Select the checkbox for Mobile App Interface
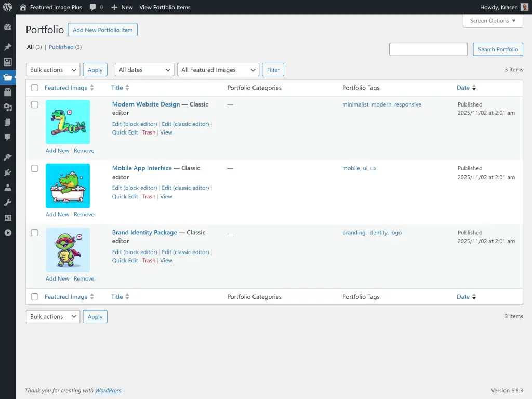The width and height of the screenshot is (532, 399). pyautogui.click(x=34, y=168)
